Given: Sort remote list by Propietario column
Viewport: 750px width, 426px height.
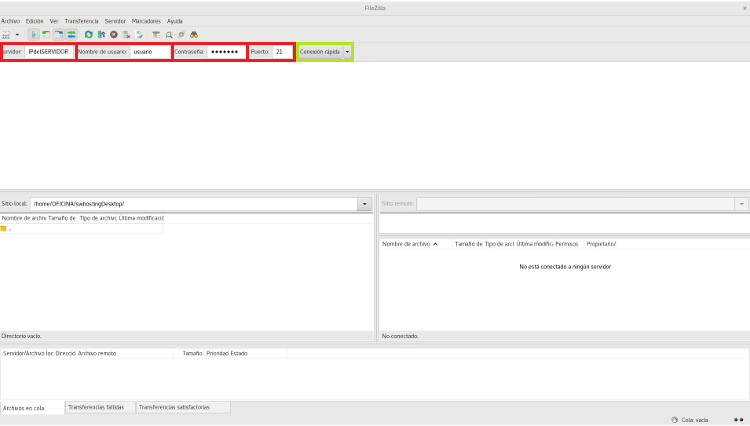Looking at the screenshot, I should pyautogui.click(x=601, y=244).
